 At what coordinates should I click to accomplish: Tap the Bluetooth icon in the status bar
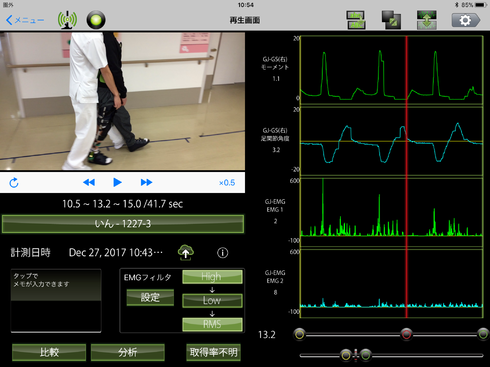click(457, 5)
